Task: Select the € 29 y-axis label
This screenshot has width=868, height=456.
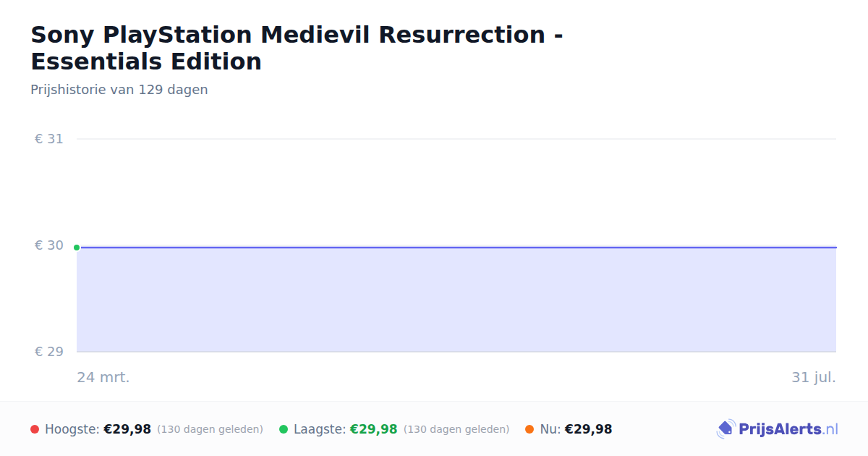Action: tap(49, 352)
